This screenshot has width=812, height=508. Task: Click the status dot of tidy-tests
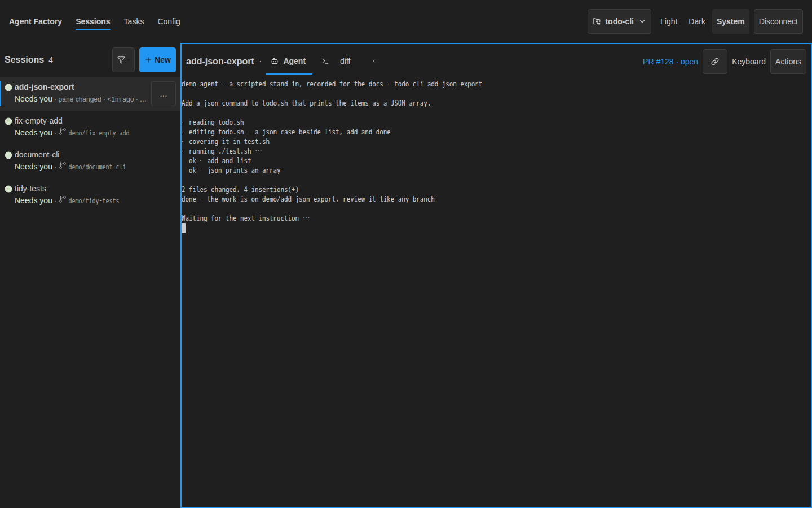(8, 189)
